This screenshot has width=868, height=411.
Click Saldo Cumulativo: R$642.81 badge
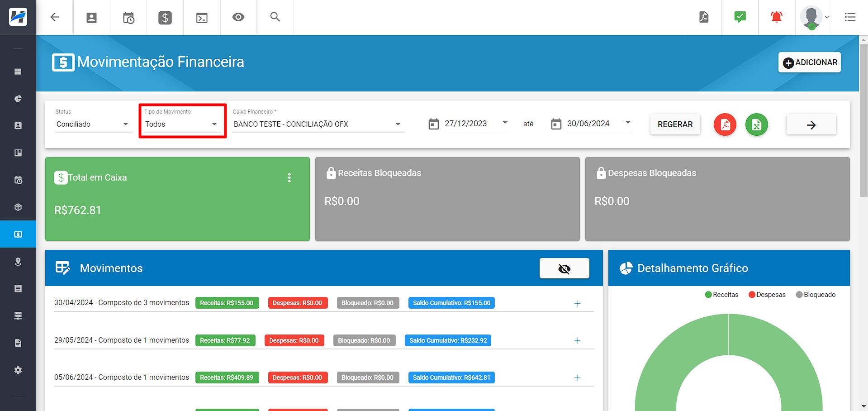[x=451, y=378]
